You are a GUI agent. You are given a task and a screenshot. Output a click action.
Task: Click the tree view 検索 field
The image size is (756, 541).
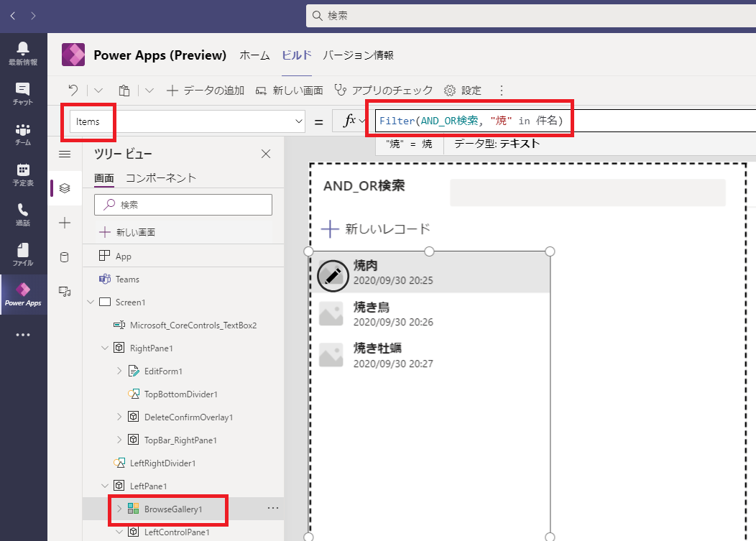click(183, 205)
